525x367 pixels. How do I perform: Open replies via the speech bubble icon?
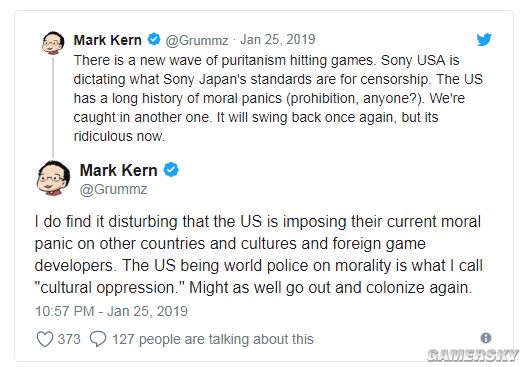(x=98, y=339)
